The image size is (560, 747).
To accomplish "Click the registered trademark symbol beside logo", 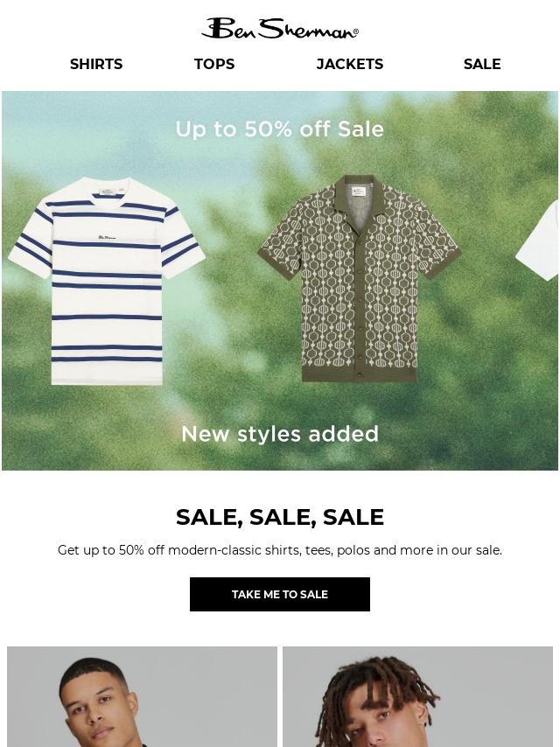I will coord(355,32).
